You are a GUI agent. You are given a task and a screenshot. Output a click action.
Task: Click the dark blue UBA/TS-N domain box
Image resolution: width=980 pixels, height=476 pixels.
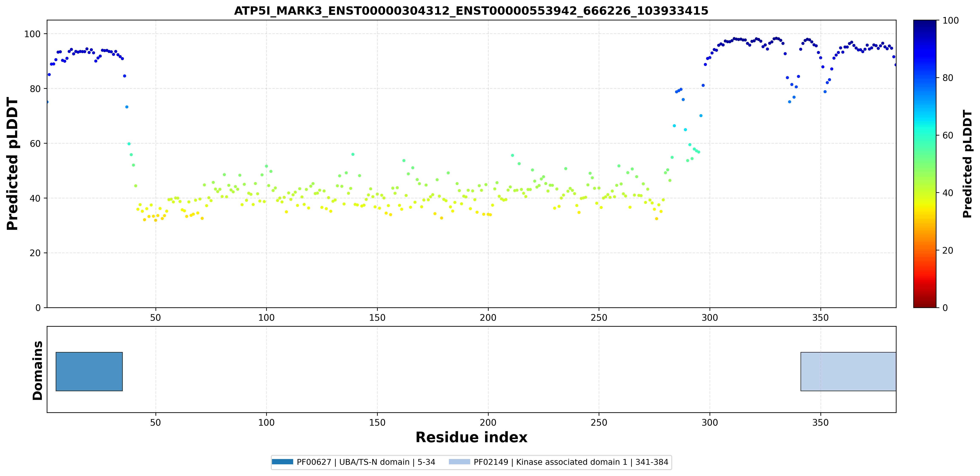(x=89, y=371)
